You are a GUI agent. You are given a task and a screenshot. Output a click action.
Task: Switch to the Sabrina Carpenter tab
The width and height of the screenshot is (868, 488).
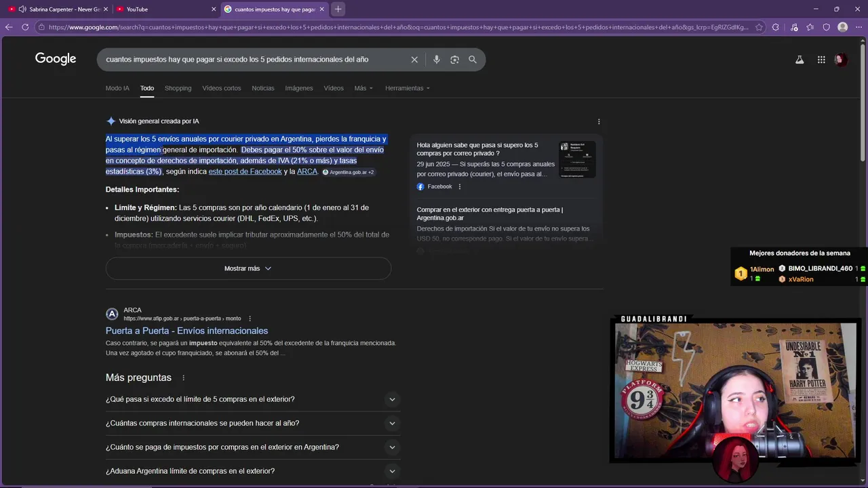pyautogui.click(x=58, y=9)
